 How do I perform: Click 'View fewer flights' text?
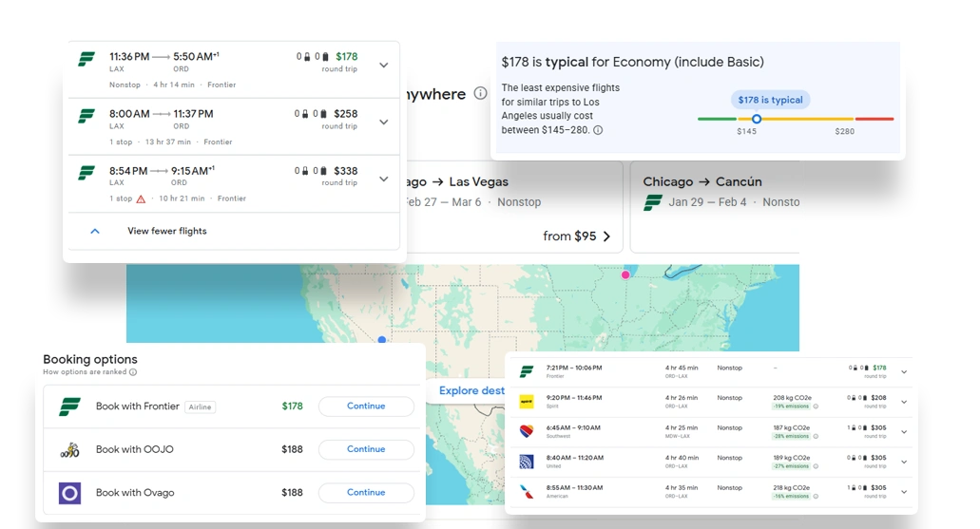167,231
